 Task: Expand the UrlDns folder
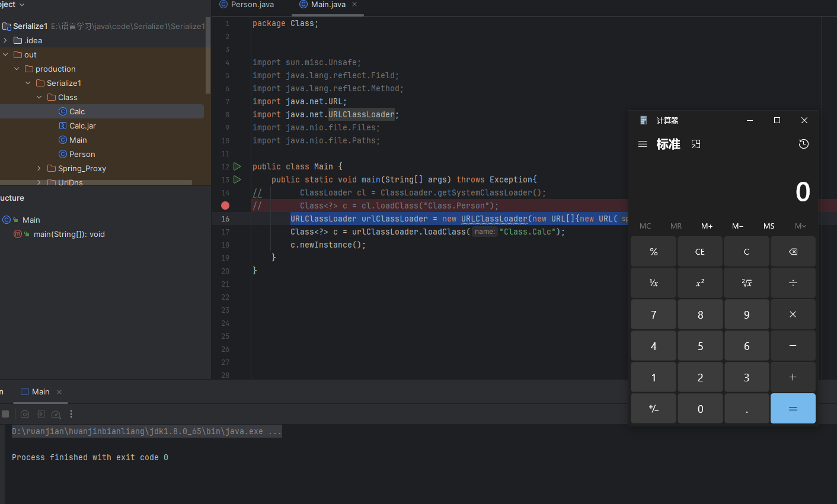(x=39, y=182)
